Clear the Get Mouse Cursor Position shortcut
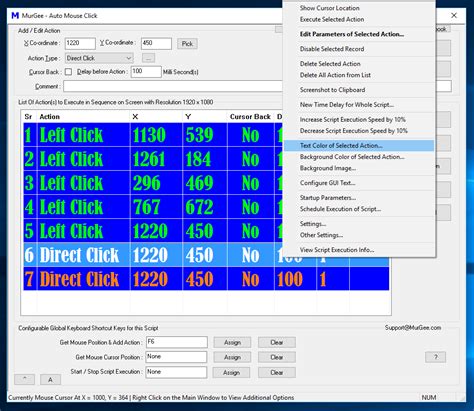474x411 pixels. coord(277,357)
